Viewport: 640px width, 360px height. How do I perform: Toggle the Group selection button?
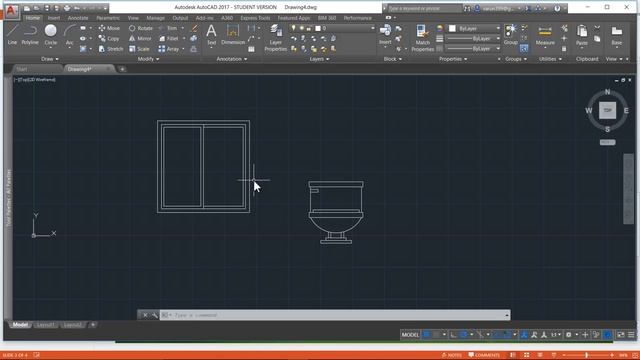(x=524, y=49)
